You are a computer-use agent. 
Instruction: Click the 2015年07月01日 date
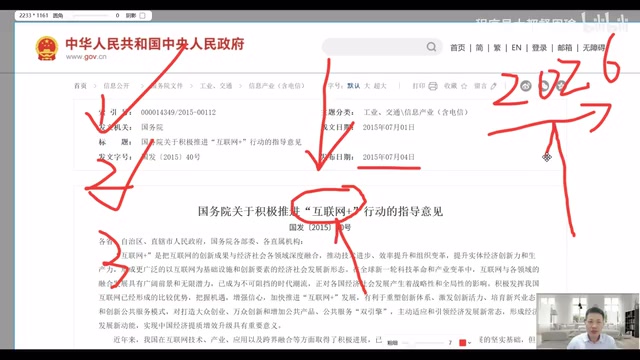click(x=389, y=127)
